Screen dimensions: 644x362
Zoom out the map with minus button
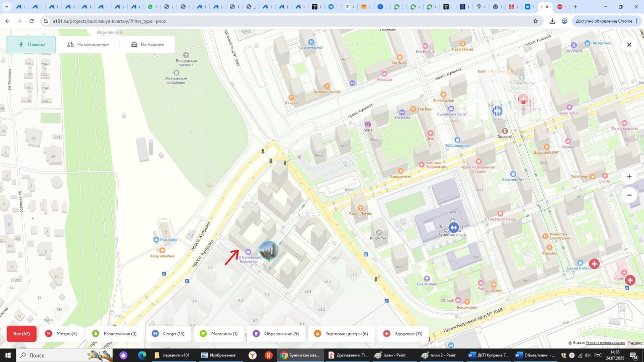[629, 195]
